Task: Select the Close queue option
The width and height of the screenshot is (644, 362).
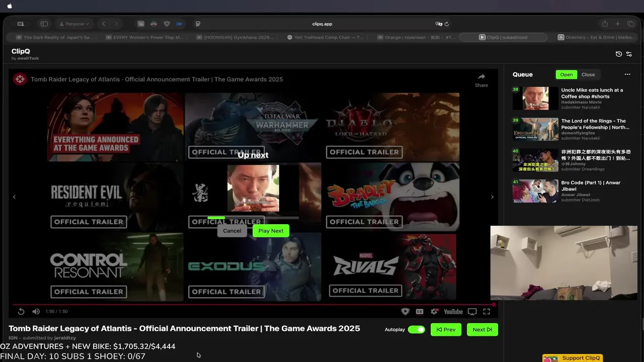Action: [588, 74]
